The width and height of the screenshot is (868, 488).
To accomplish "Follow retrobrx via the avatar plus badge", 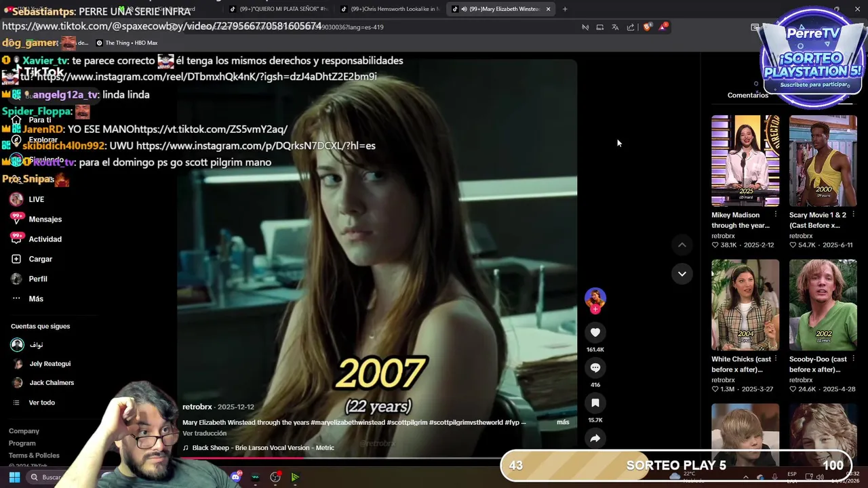I will pyautogui.click(x=595, y=309).
